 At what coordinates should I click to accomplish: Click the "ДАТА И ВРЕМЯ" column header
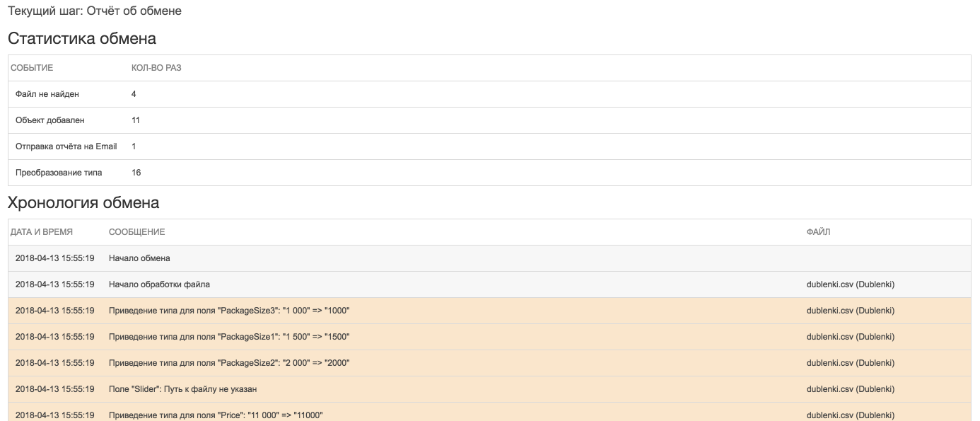click(x=42, y=232)
